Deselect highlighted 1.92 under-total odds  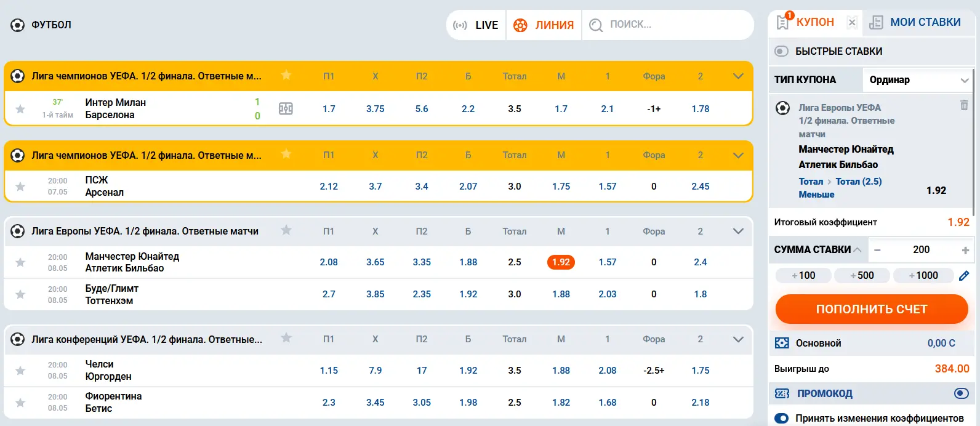tap(561, 262)
